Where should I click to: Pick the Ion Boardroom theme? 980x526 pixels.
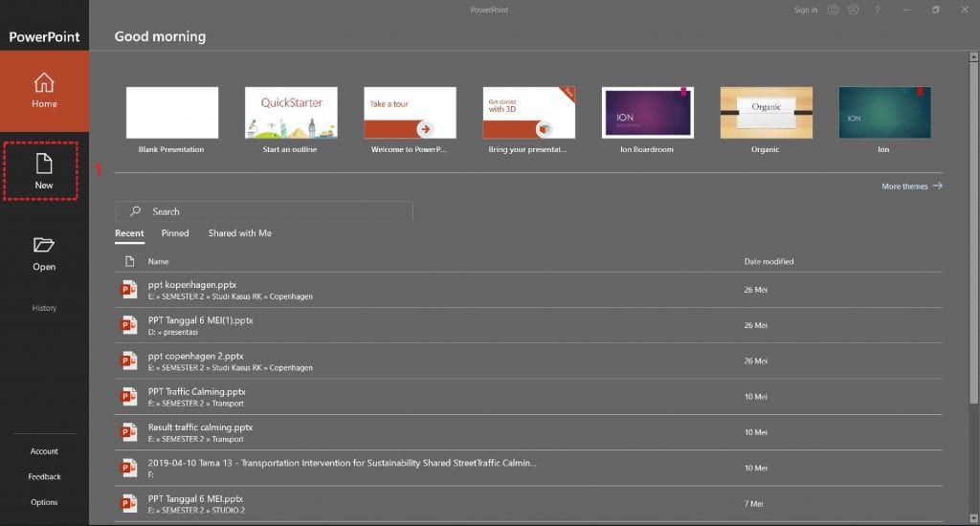click(x=648, y=120)
